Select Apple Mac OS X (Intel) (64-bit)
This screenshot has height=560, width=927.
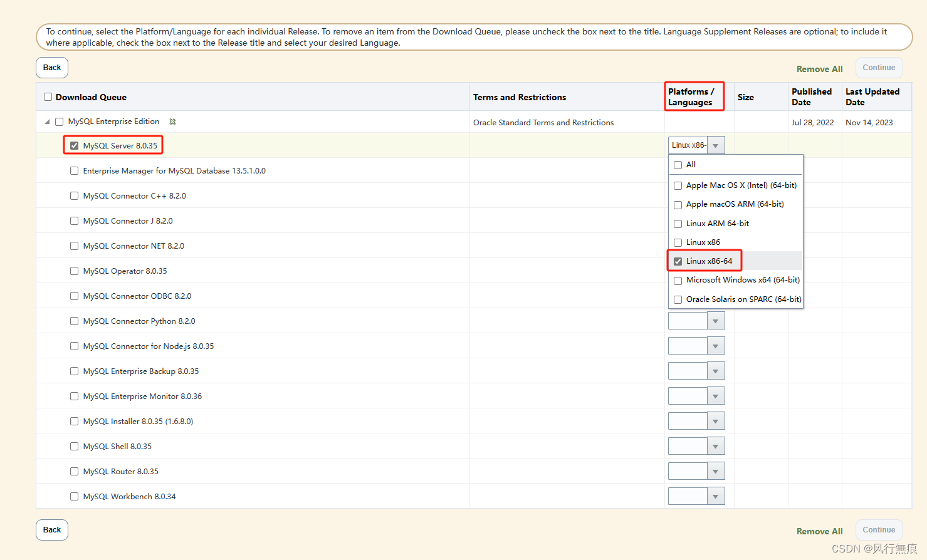pos(678,185)
